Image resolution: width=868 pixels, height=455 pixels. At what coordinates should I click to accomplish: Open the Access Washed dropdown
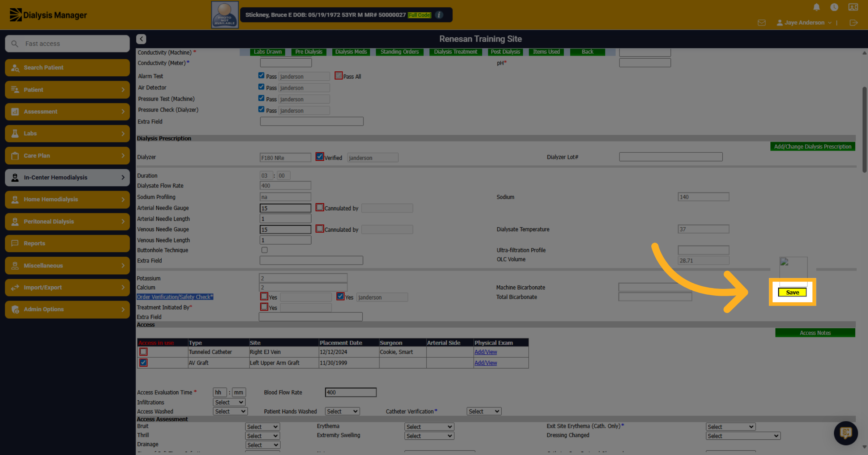pyautogui.click(x=230, y=411)
